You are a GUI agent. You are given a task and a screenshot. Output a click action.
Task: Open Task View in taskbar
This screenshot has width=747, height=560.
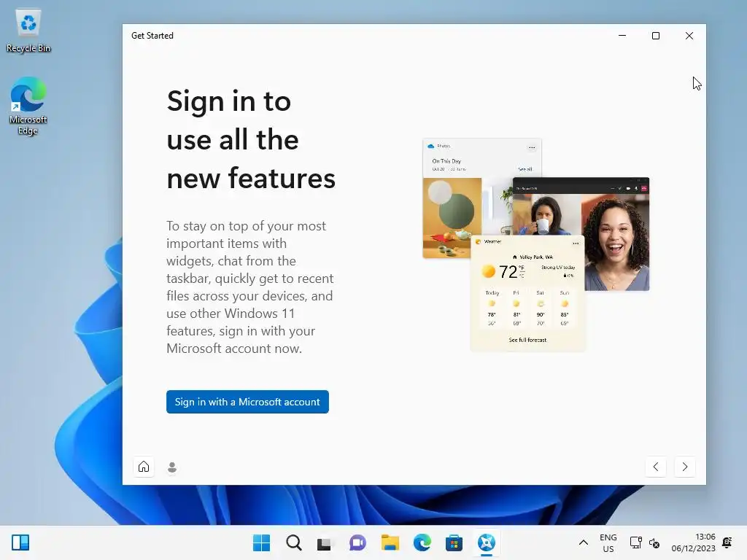(x=325, y=542)
